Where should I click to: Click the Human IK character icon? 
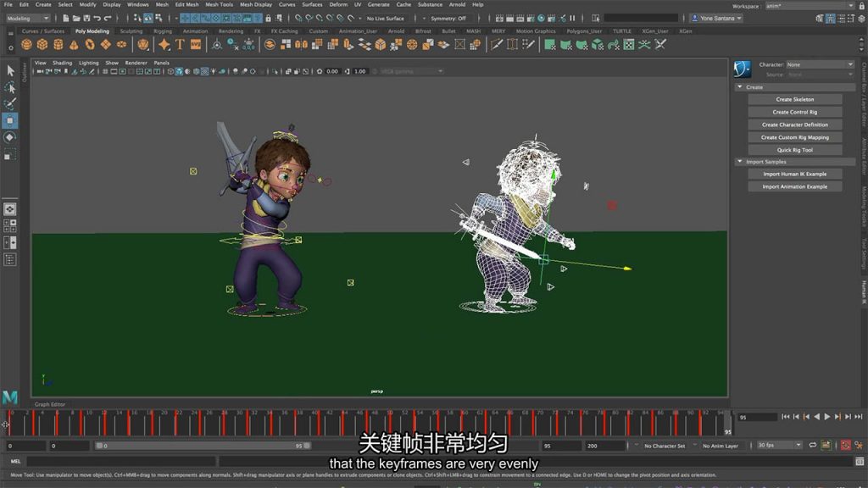742,69
